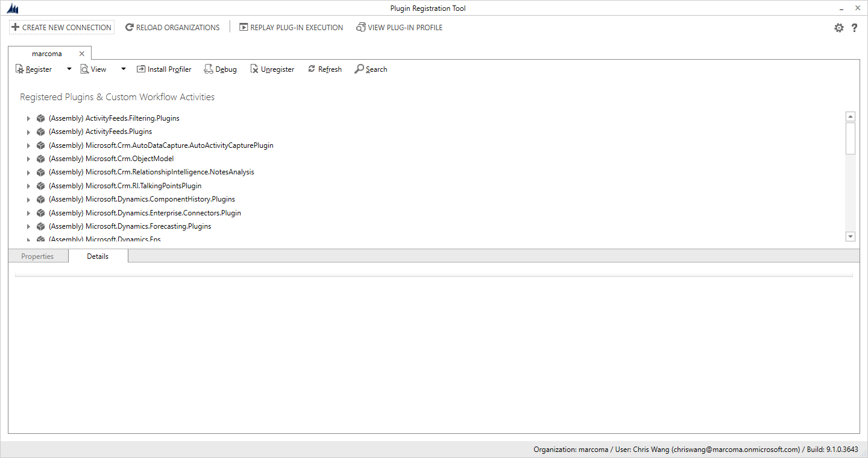This screenshot has height=458, width=868.
Task: Click the CREATE NEW CONNECTION button
Action: click(x=61, y=27)
